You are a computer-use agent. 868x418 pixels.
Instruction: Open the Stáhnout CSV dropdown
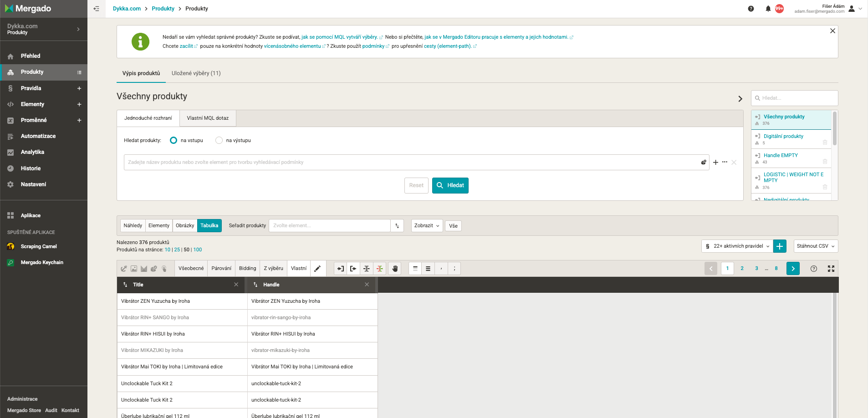[815, 246]
